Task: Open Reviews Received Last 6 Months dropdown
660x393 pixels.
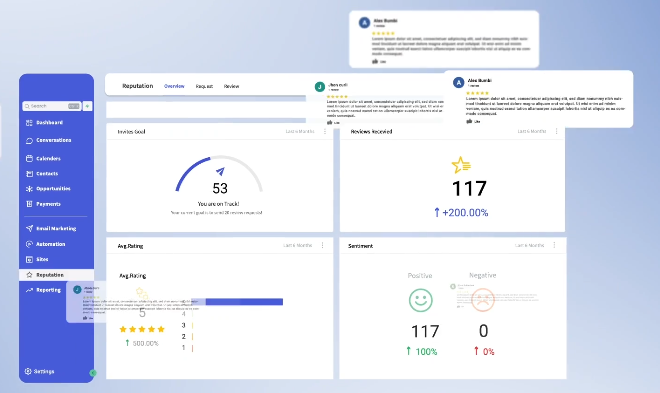Action: (x=532, y=131)
